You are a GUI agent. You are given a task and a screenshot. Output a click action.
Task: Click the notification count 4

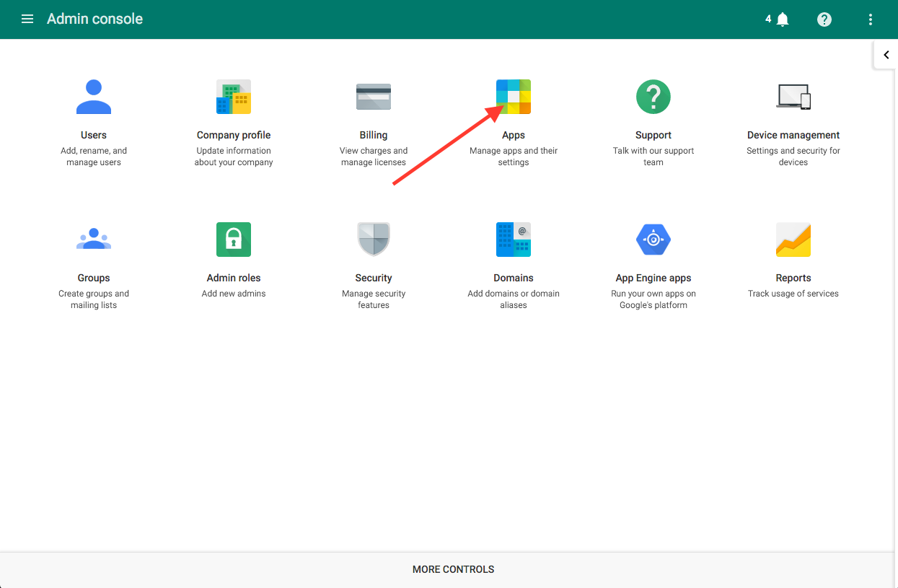(x=768, y=19)
